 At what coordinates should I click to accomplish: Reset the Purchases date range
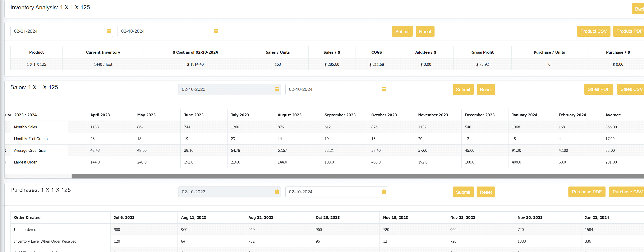[486, 192]
